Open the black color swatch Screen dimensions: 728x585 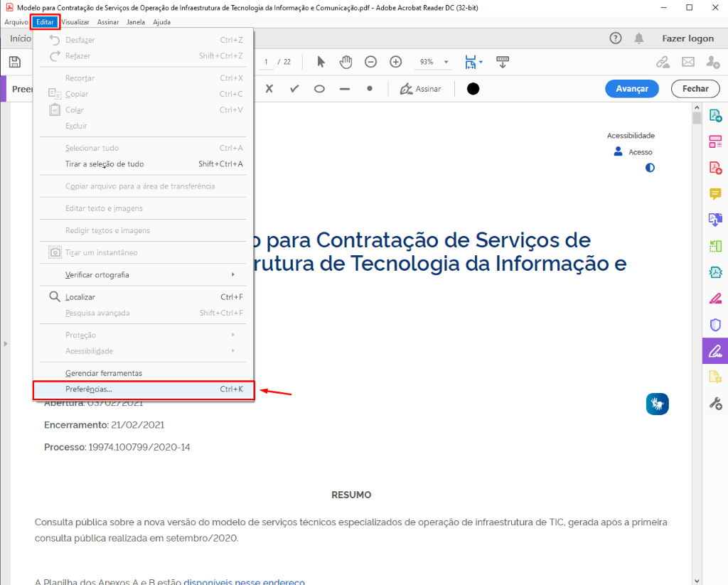[473, 89]
